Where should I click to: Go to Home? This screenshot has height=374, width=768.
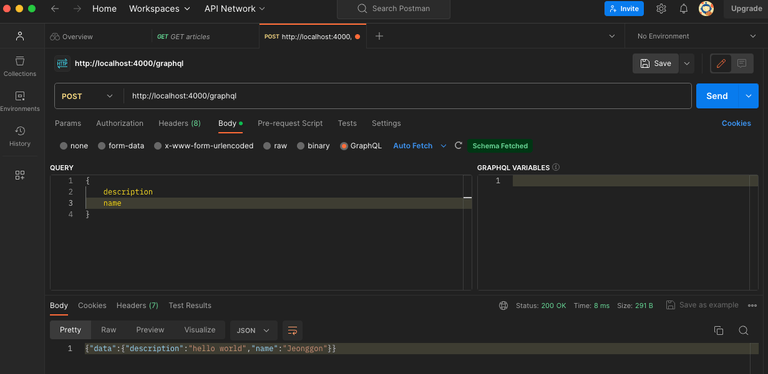point(104,9)
